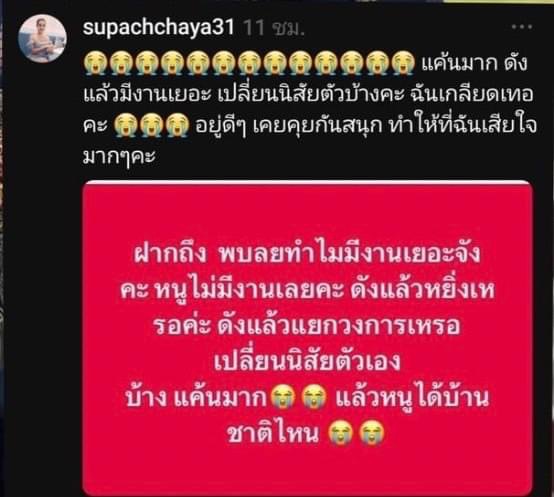554x497 pixels.
Task: Open the red quoted story image
Action: (x=307, y=338)
